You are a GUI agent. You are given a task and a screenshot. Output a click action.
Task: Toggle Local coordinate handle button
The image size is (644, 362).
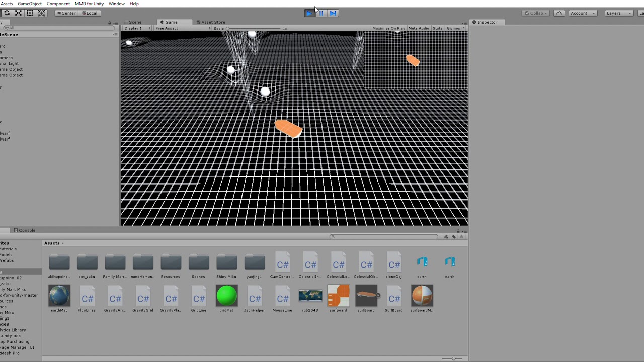pyautogui.click(x=89, y=13)
